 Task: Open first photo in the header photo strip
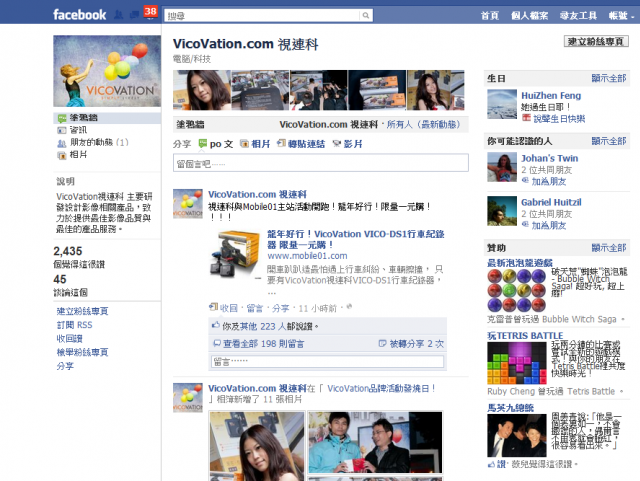(x=202, y=90)
